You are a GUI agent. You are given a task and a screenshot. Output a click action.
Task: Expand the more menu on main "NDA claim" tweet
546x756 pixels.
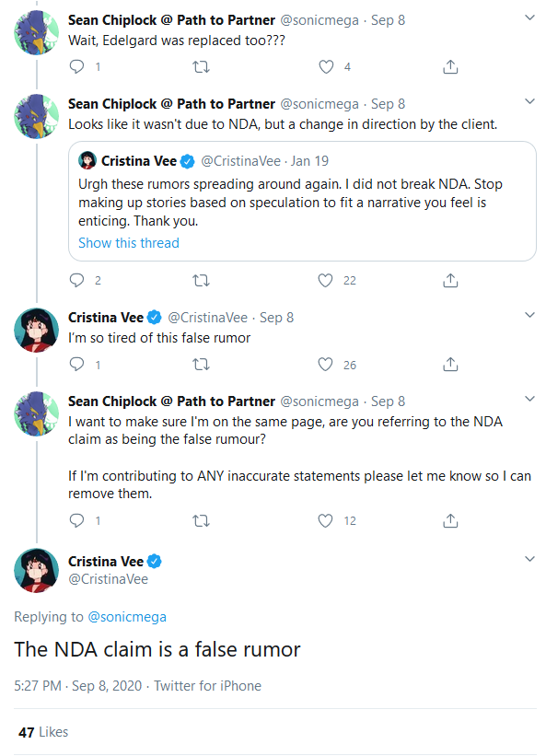(x=529, y=559)
